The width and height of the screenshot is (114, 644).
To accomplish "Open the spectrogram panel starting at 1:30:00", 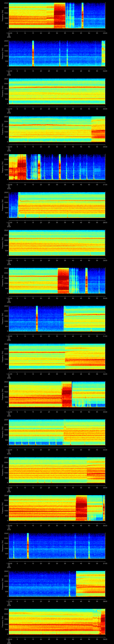I will click(x=57, y=318).
